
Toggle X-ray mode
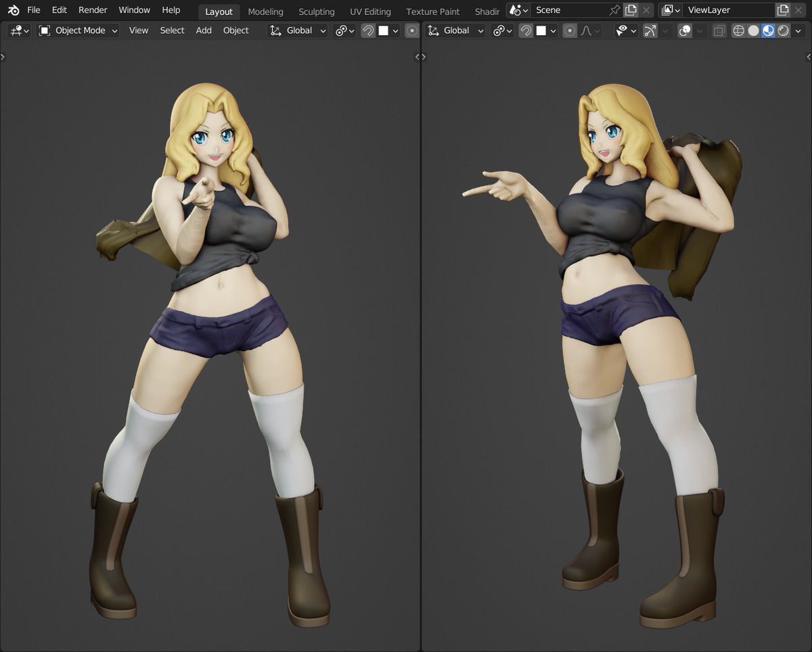click(x=719, y=30)
